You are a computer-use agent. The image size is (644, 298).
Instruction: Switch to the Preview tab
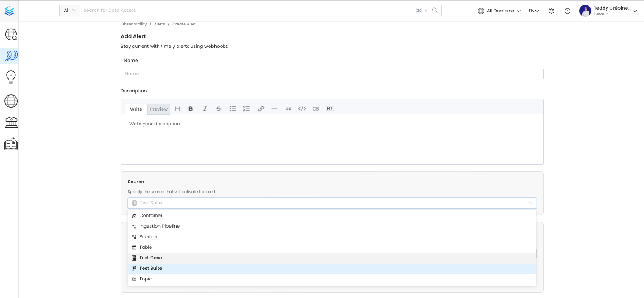tap(158, 109)
